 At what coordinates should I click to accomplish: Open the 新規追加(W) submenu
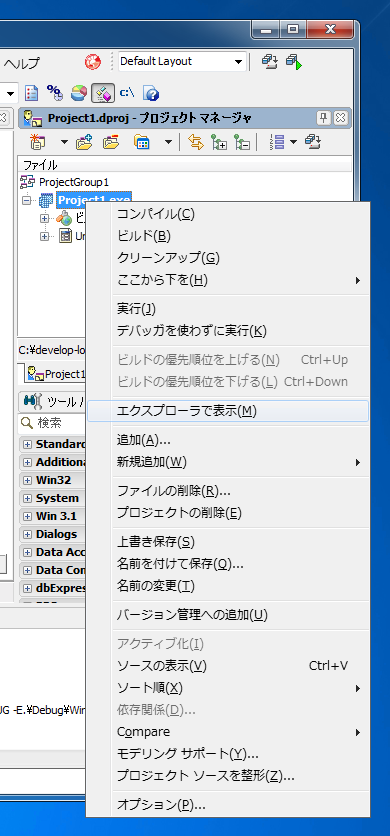click(228, 462)
